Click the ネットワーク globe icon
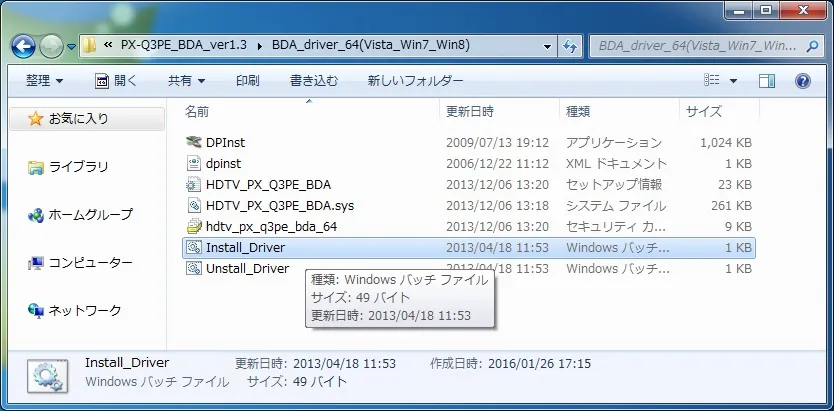 tap(36, 311)
